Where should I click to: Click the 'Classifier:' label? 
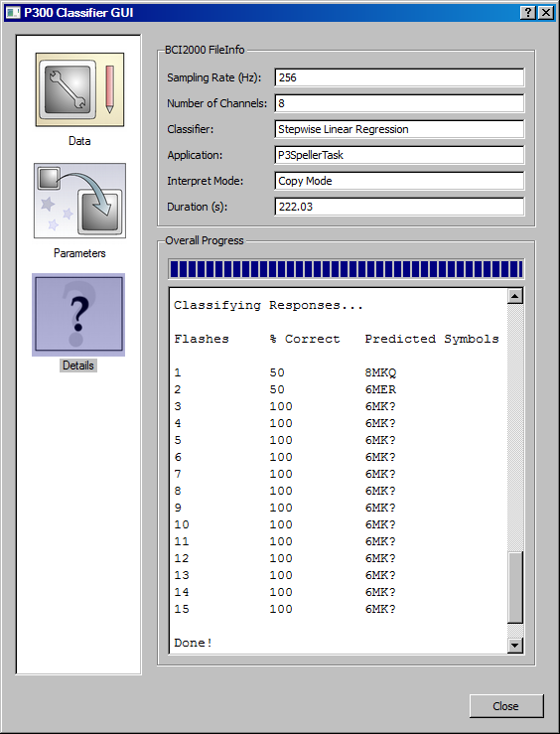click(191, 129)
